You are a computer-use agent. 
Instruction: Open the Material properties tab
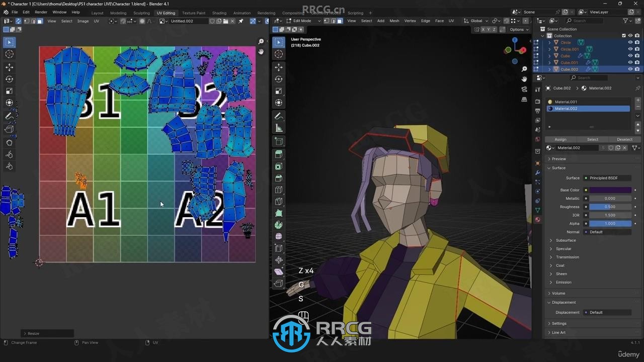[x=537, y=220]
